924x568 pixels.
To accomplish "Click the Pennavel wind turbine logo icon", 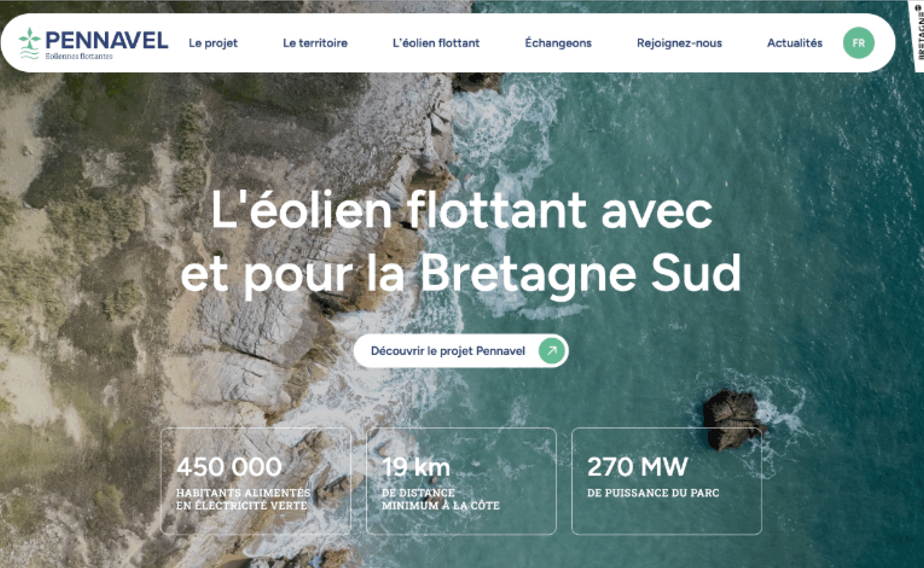I will click(x=29, y=43).
